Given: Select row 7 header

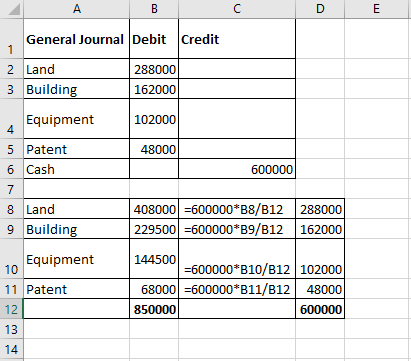Looking at the screenshot, I should coord(12,189).
